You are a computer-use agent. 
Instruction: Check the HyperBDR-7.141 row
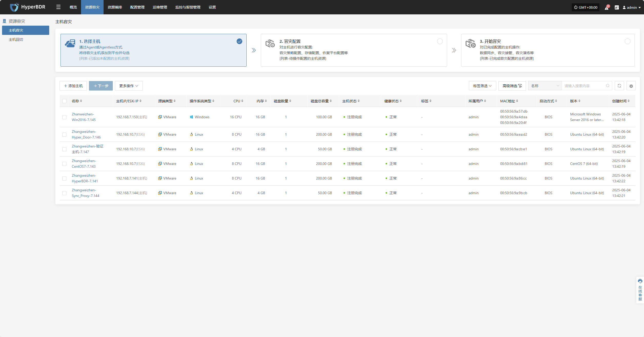pyautogui.click(x=64, y=179)
